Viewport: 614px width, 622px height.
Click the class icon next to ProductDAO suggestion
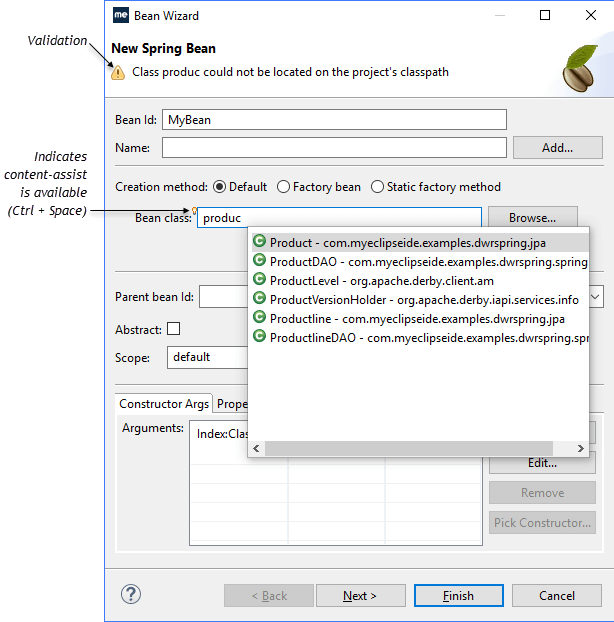pyautogui.click(x=259, y=260)
